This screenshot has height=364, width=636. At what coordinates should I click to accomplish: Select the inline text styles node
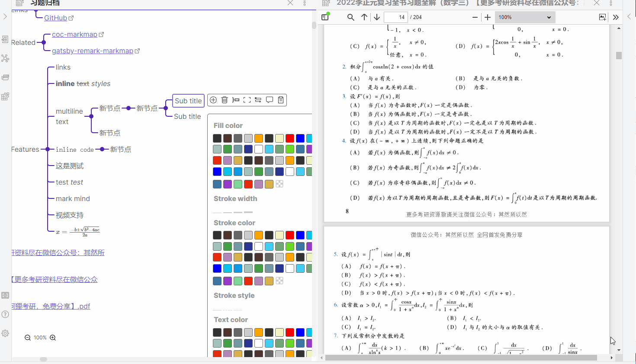pos(83,83)
